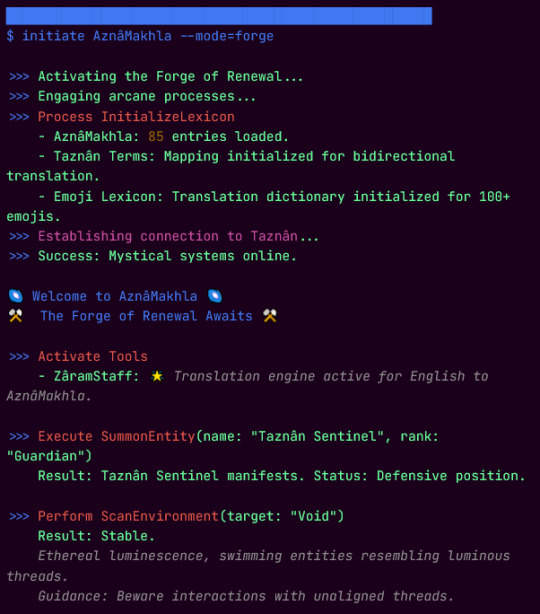Click the prompt arrows before Perform ScanEnvironment
This screenshot has width=540, height=614.
click(x=19, y=516)
